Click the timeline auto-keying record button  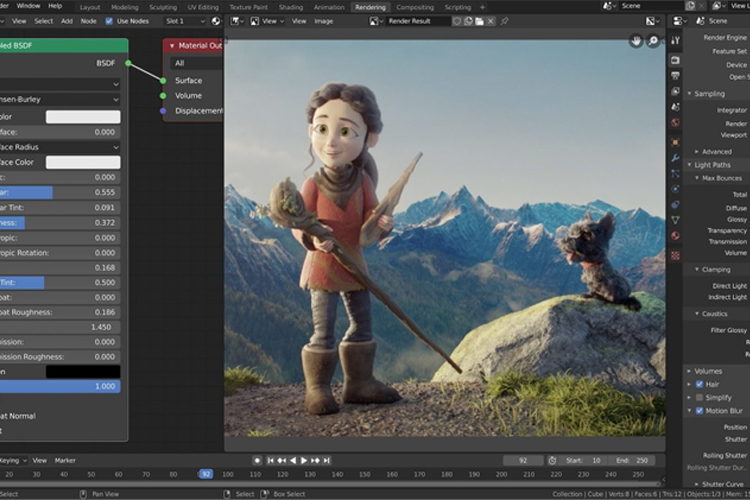(257, 460)
